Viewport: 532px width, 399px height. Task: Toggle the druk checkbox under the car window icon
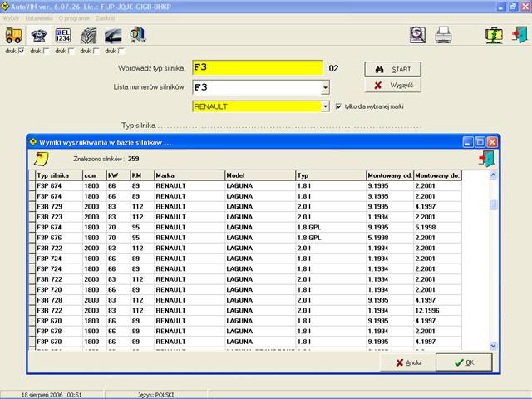[x=121, y=51]
